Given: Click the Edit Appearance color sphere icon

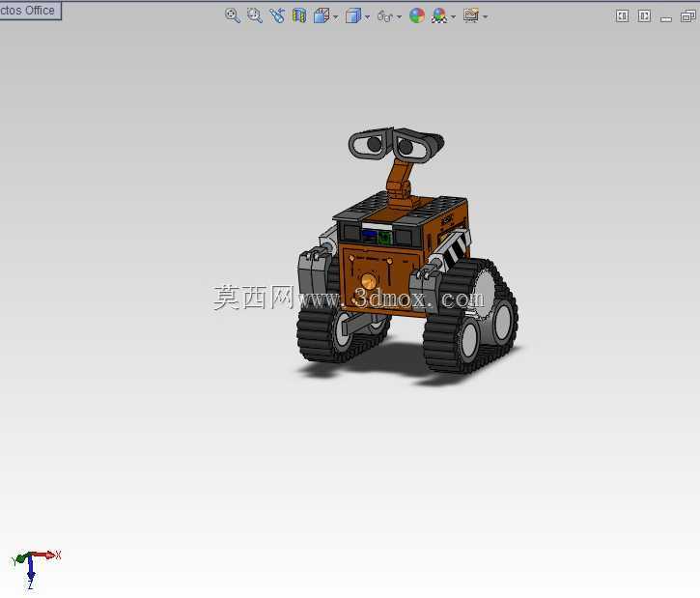Looking at the screenshot, I should [x=417, y=15].
